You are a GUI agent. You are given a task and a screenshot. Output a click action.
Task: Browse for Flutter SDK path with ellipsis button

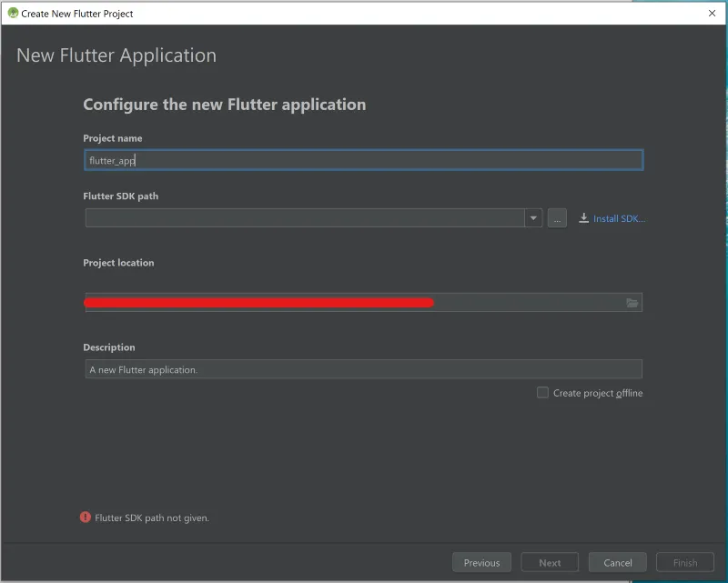point(557,217)
